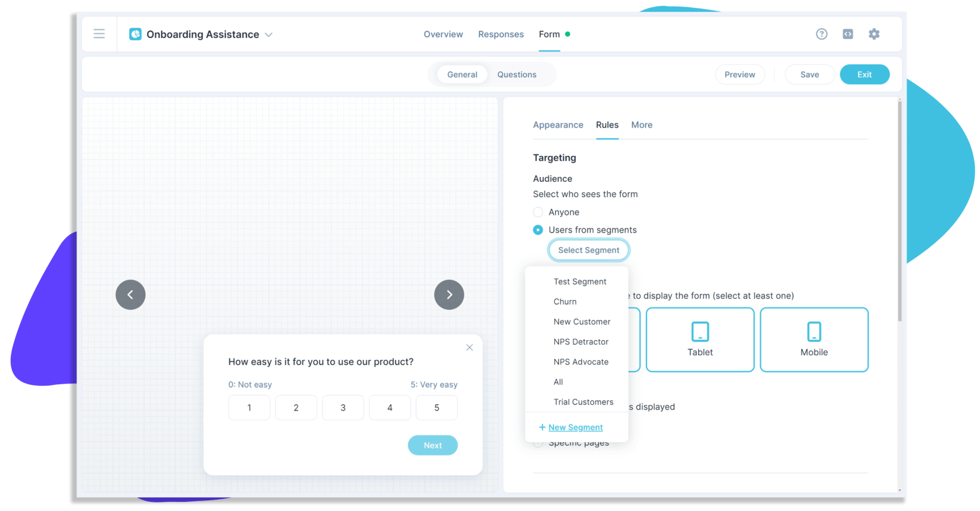The height and width of the screenshot is (511, 980).
Task: Close the survey preview popup
Action: 469,348
